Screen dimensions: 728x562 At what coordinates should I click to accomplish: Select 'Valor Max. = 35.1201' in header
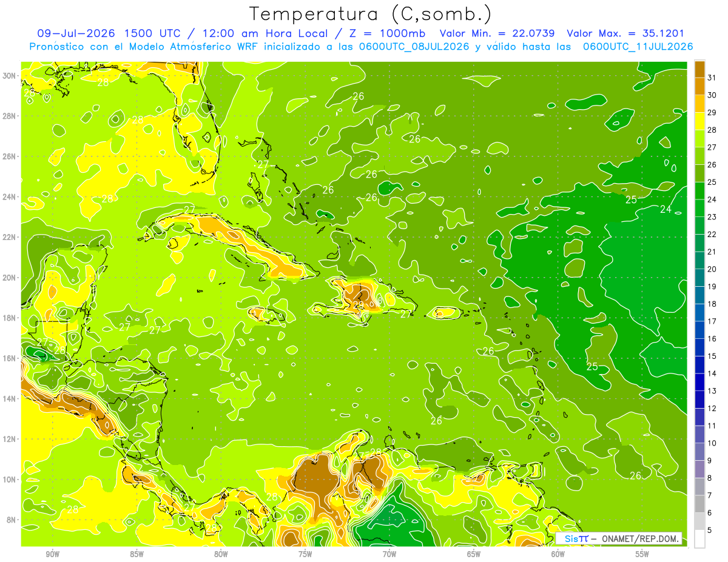(x=625, y=33)
